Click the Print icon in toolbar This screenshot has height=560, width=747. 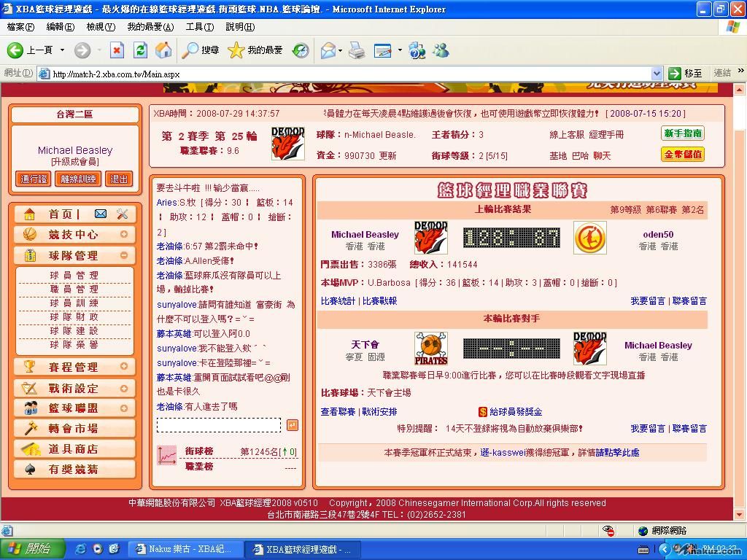pyautogui.click(x=357, y=50)
